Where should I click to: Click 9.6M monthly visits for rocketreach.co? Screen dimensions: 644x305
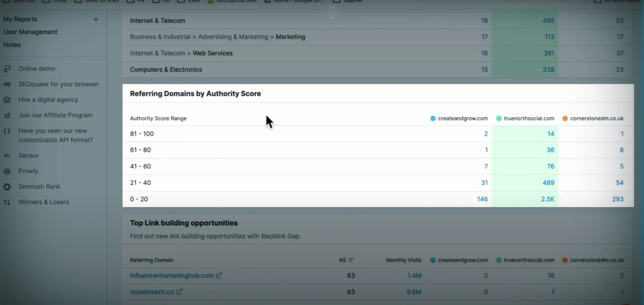click(414, 292)
